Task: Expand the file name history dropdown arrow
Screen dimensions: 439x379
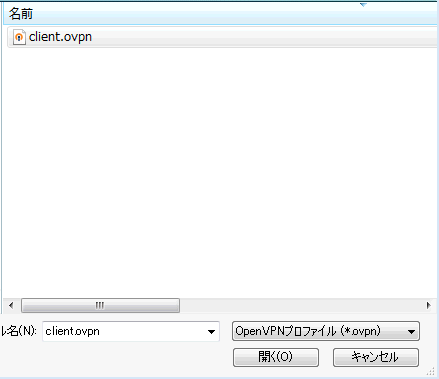Action: [x=211, y=332]
